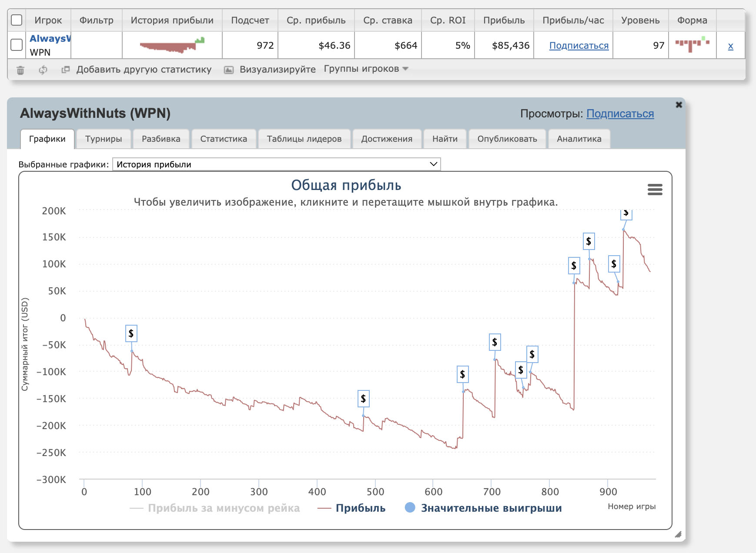The image size is (756, 553).
Task: Click the Форма mini bar chart
Action: click(692, 45)
